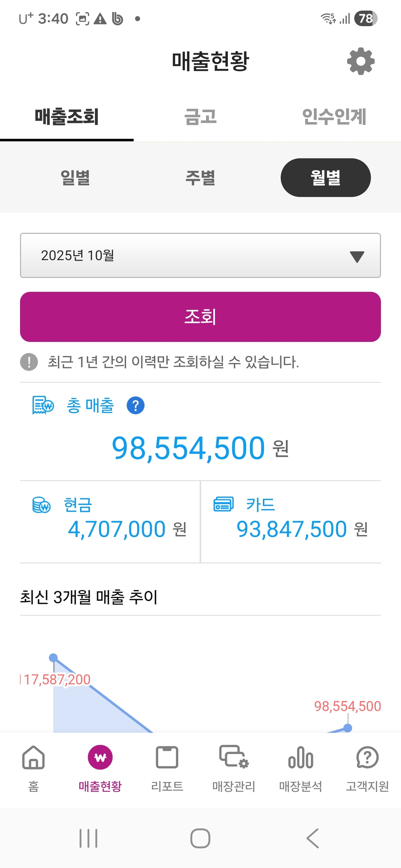The height and width of the screenshot is (868, 401).
Task: Switch to the 인수인계 tab
Action: click(x=334, y=117)
